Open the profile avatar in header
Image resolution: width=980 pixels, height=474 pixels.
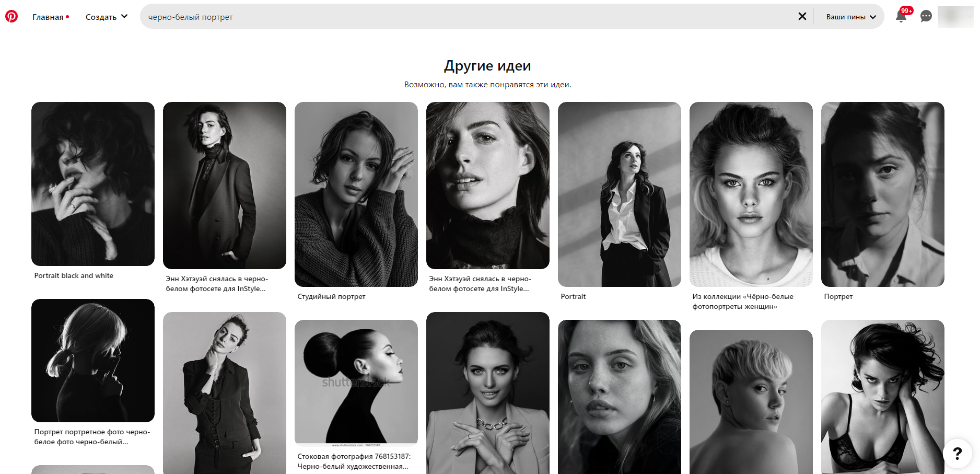[x=954, y=17]
